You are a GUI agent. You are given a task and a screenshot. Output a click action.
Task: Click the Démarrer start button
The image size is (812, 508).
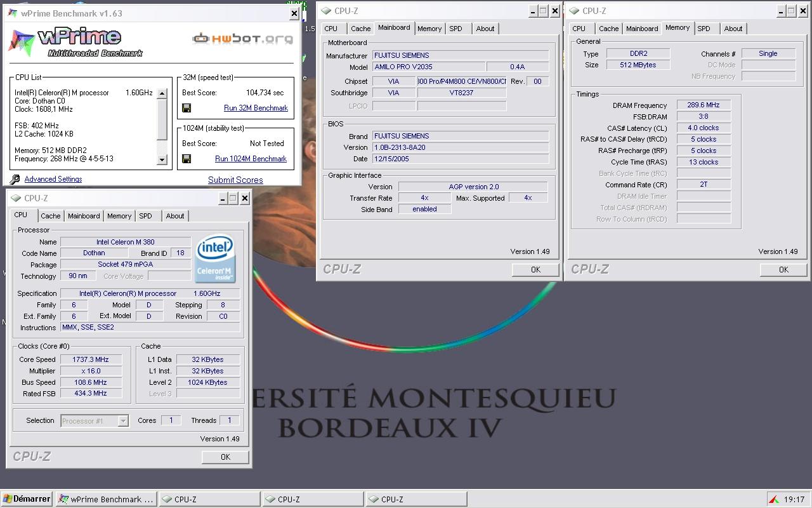(27, 499)
